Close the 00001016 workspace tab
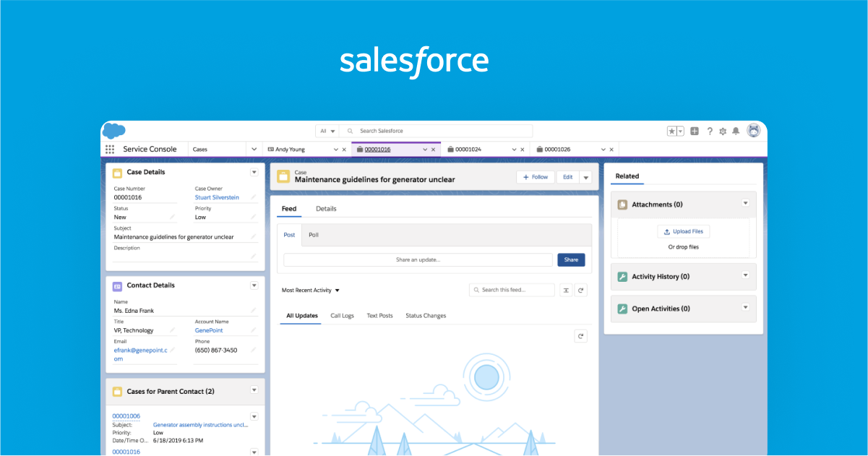Image resolution: width=868 pixels, height=456 pixels. pos(433,150)
